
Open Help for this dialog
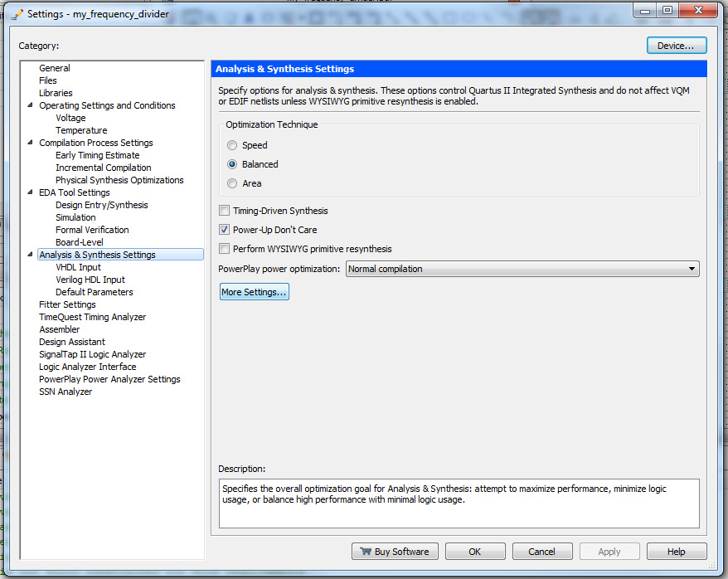click(677, 552)
